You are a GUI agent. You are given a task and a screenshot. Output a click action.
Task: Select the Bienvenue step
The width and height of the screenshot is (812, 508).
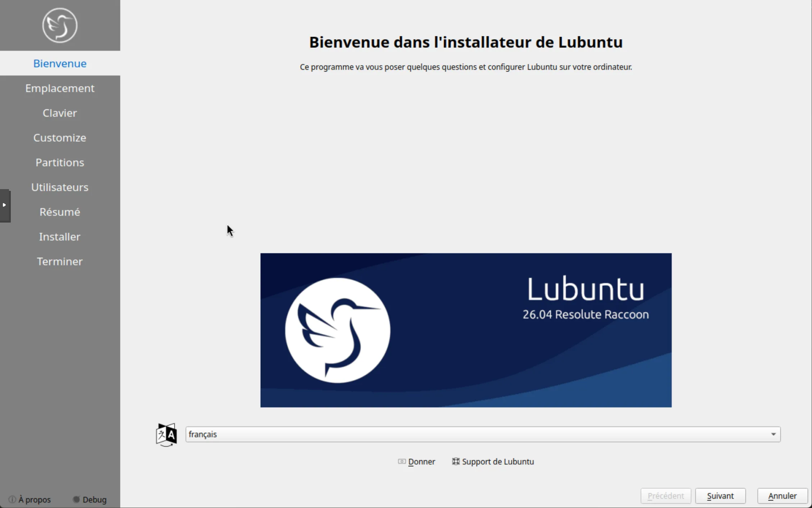click(x=60, y=63)
